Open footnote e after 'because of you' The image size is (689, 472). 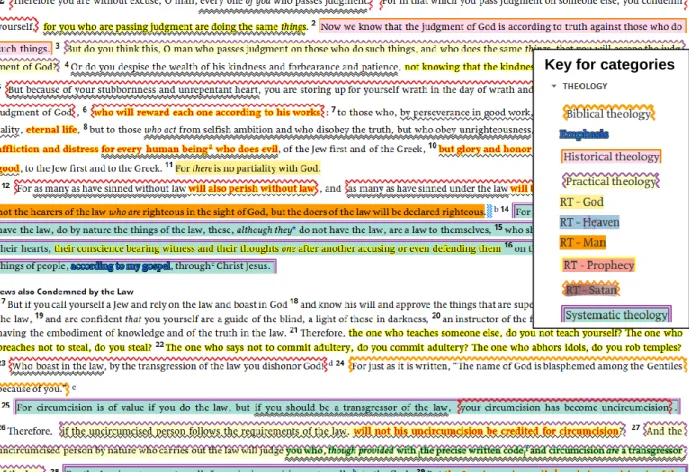click(74, 387)
